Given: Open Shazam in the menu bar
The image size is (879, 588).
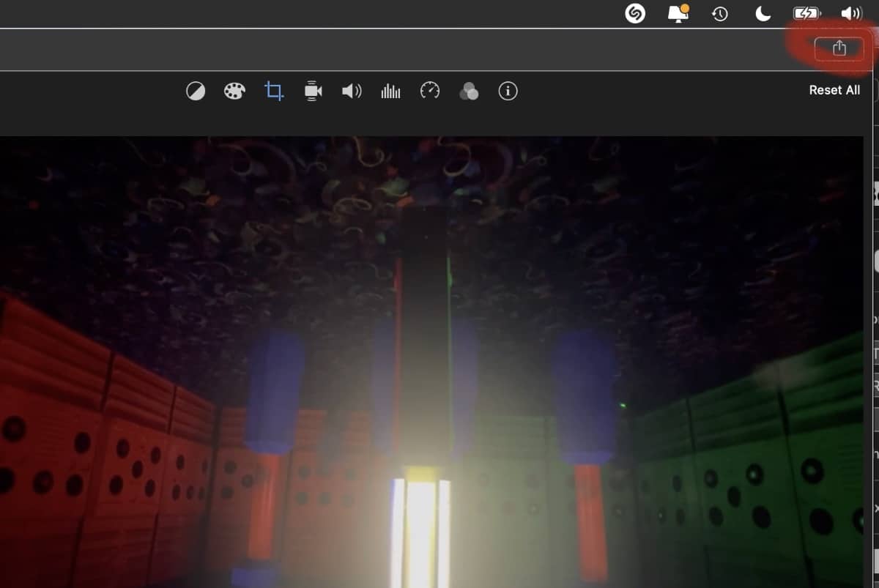Looking at the screenshot, I should (x=635, y=13).
